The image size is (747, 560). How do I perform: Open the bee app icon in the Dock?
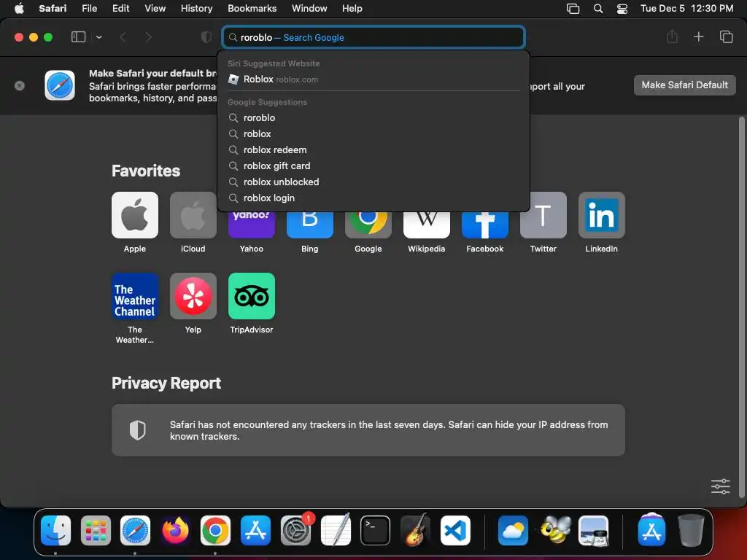click(554, 530)
